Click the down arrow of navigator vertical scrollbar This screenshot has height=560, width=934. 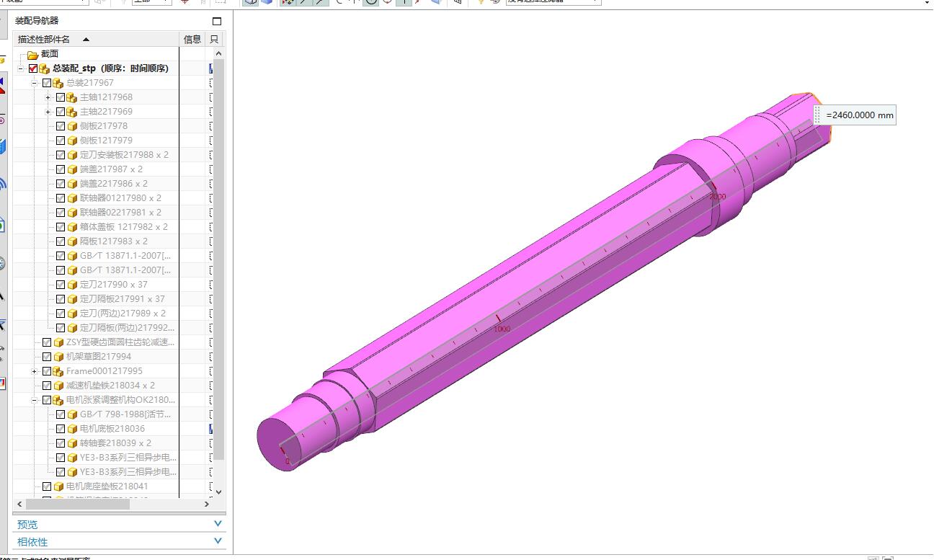pos(218,492)
